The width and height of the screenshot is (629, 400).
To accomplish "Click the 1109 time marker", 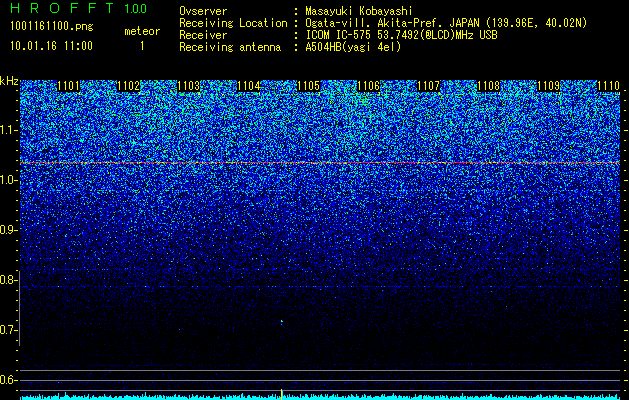I will click(x=548, y=86).
